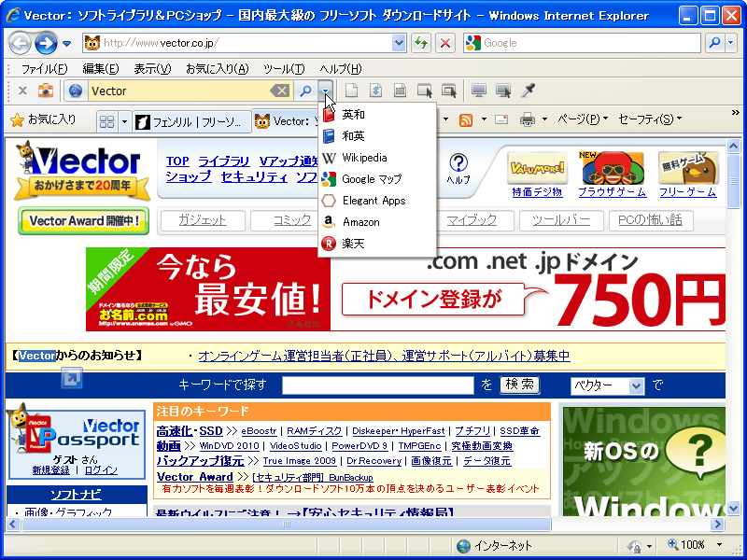Click the globe icon left of Vector field
The image size is (747, 560).
[x=76, y=91]
